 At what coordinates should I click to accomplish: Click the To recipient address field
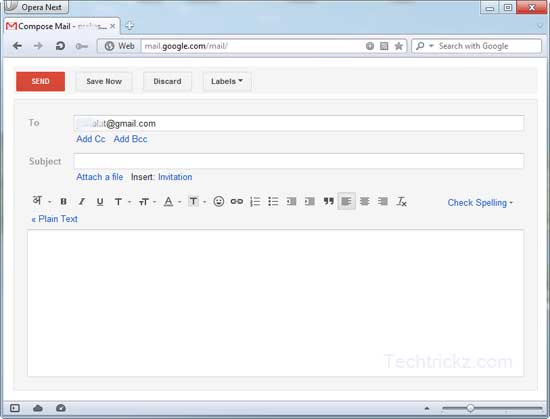click(x=299, y=123)
